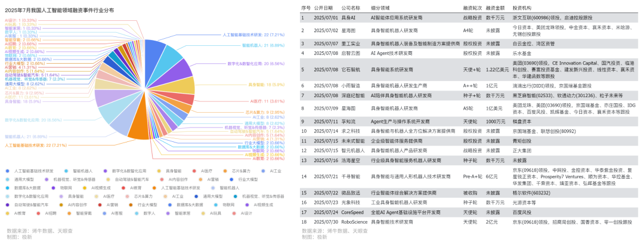Select company name 启智云图
The width and height of the screenshot is (644, 248).
click(351, 53)
